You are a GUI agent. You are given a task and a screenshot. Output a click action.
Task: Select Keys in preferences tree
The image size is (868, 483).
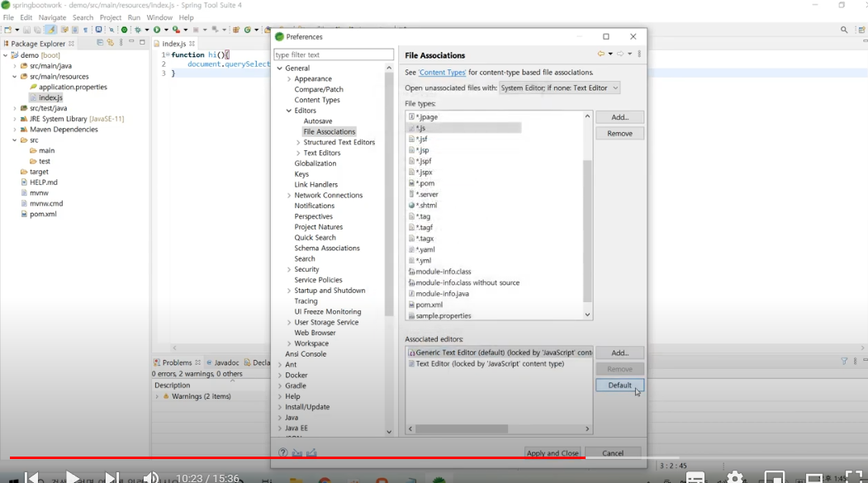point(301,174)
